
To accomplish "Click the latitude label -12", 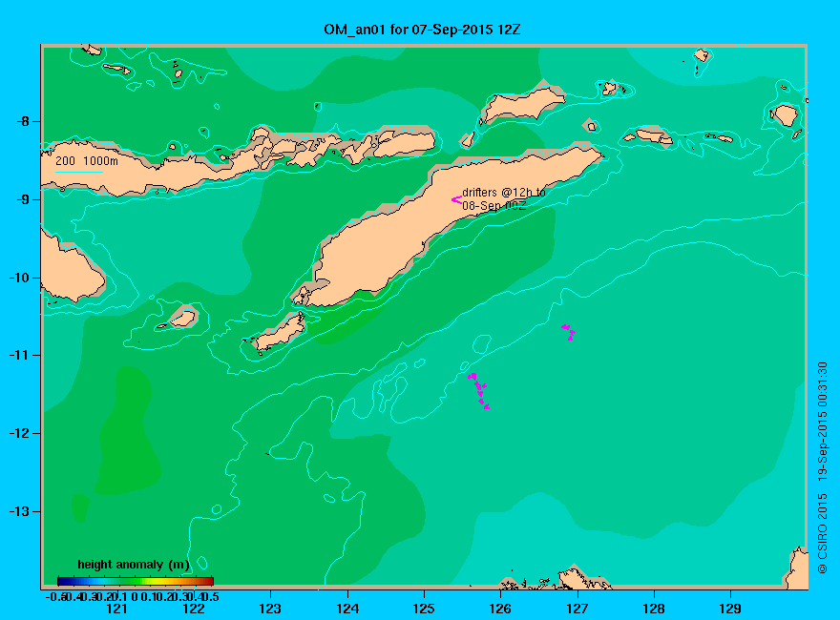I will coord(19,433).
